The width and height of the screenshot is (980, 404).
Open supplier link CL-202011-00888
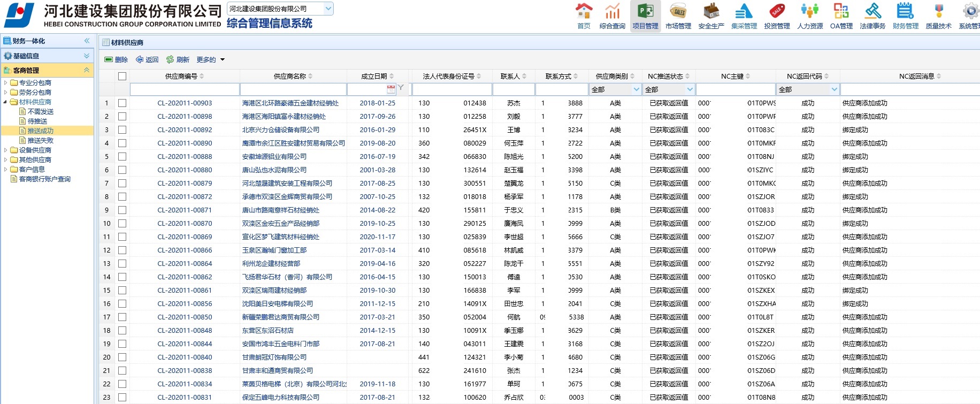(185, 157)
